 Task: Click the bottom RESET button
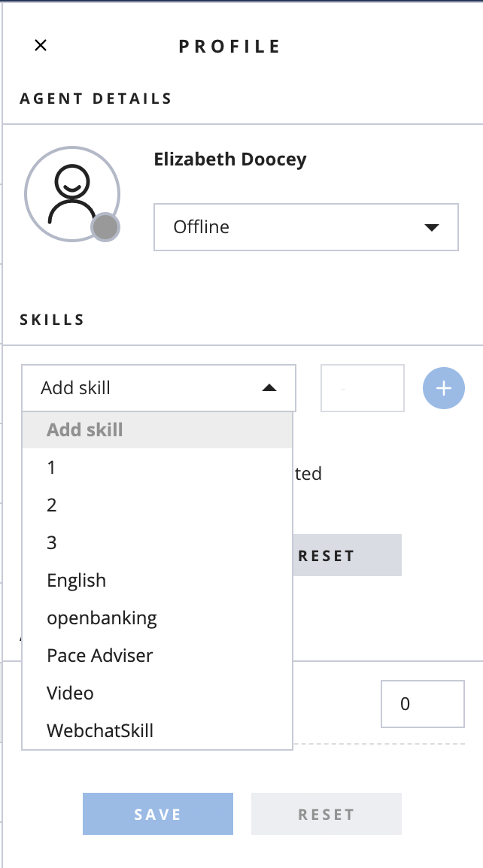point(327,814)
